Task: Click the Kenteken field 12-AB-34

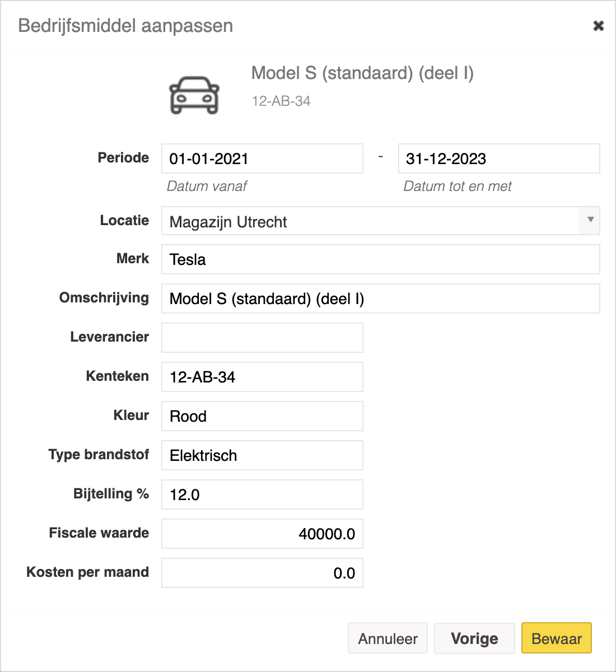Action: click(x=262, y=377)
